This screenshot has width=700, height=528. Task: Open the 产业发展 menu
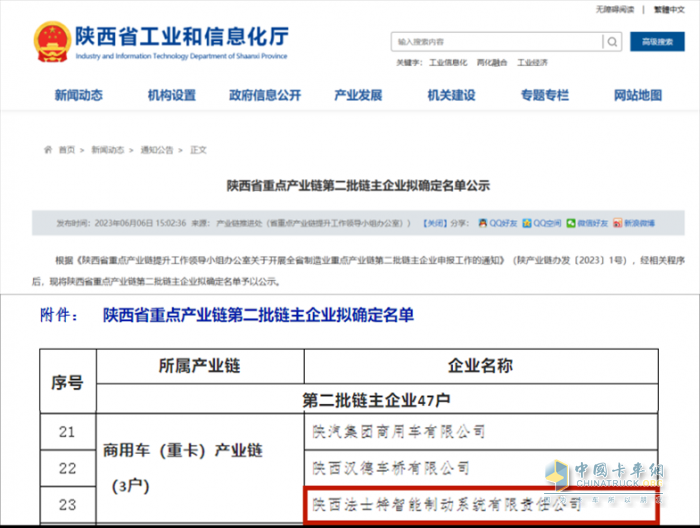click(x=358, y=95)
